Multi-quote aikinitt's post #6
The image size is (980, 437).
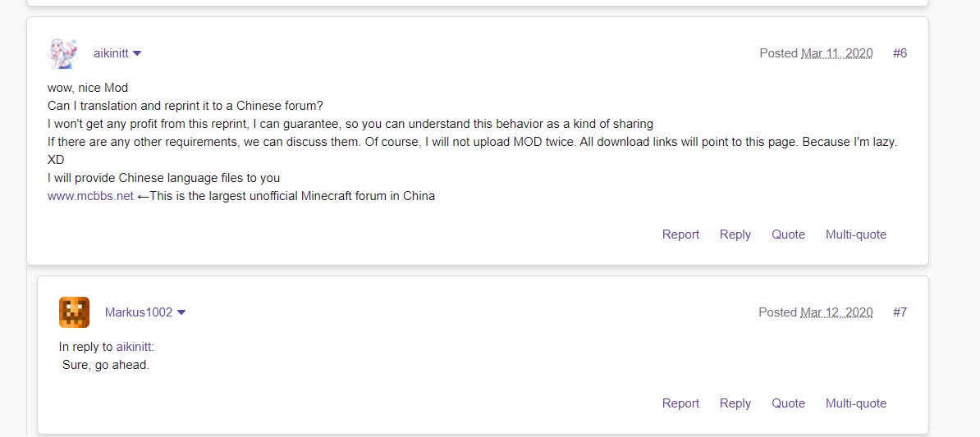click(856, 234)
